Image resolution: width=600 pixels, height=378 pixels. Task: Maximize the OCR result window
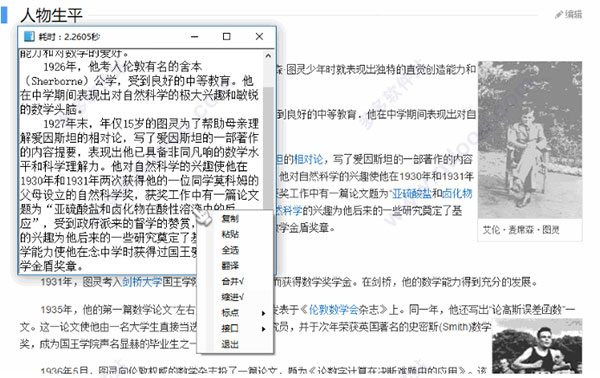tap(227, 37)
